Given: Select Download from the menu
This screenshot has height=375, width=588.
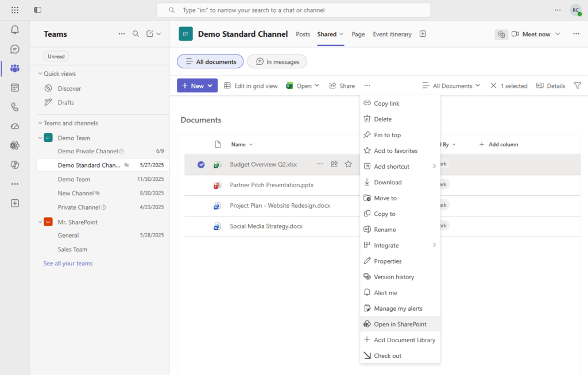Looking at the screenshot, I should [400, 182].
